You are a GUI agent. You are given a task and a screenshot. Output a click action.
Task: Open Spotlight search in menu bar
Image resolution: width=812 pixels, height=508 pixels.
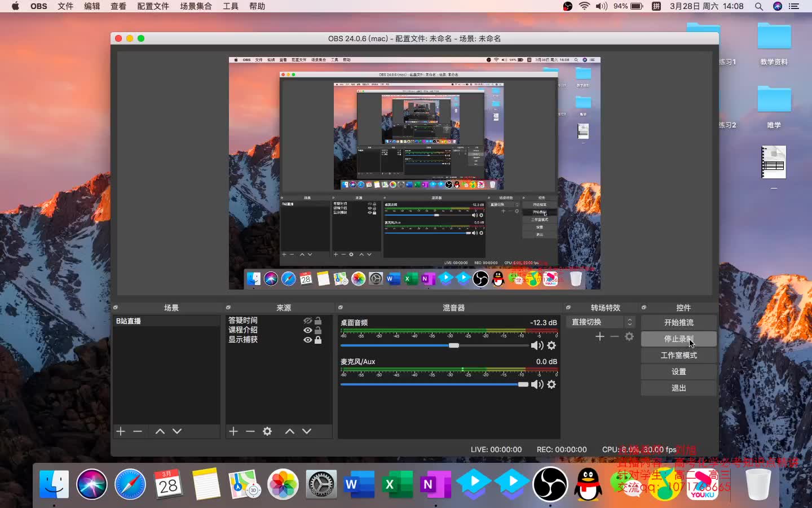759,6
